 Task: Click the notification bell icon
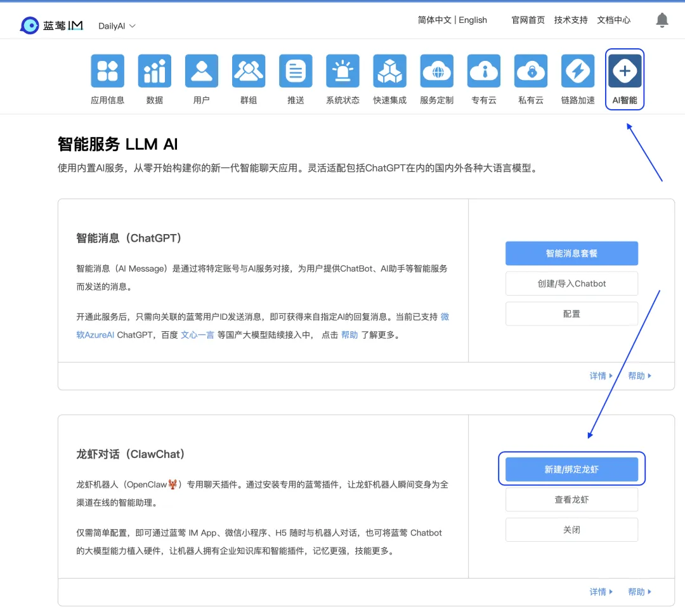click(x=662, y=20)
